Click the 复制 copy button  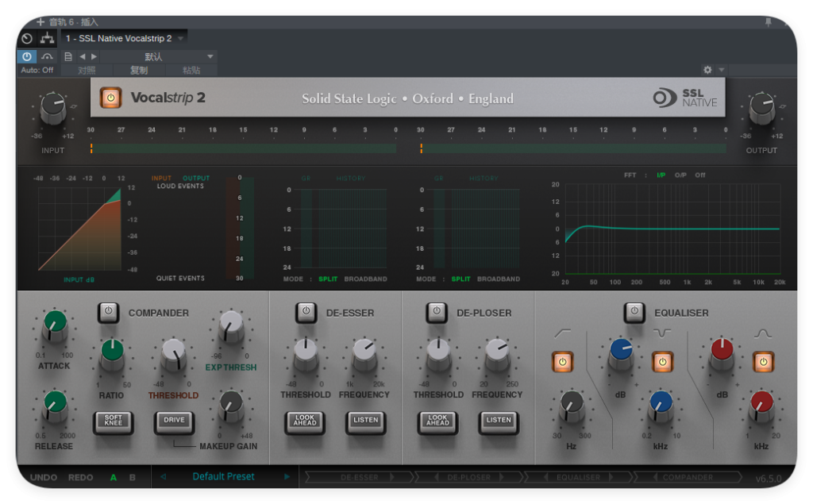pyautogui.click(x=139, y=70)
